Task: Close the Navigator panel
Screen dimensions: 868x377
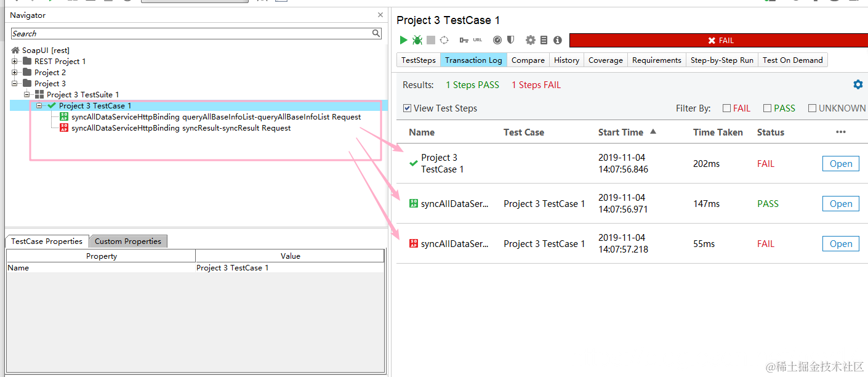Action: pyautogui.click(x=380, y=15)
